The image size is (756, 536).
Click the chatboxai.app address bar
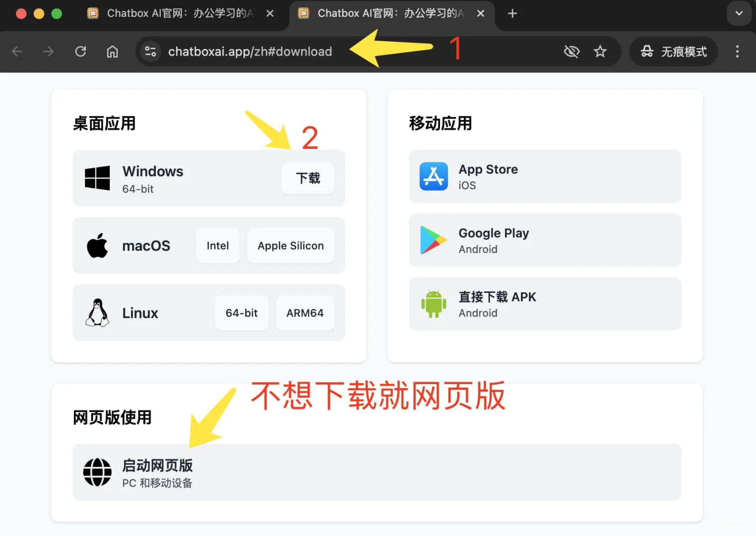251,51
